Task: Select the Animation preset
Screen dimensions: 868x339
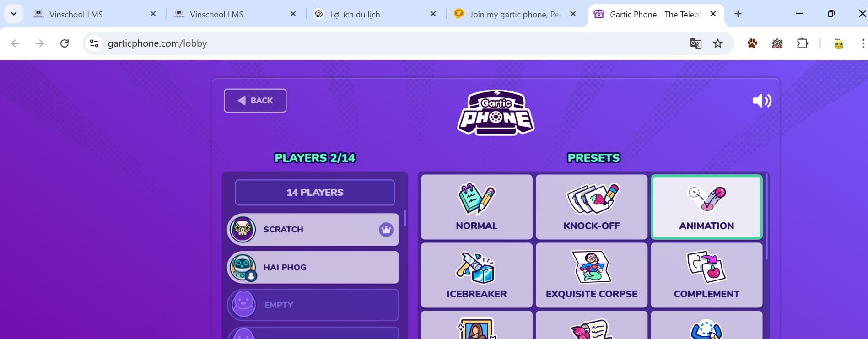Action: tap(706, 207)
